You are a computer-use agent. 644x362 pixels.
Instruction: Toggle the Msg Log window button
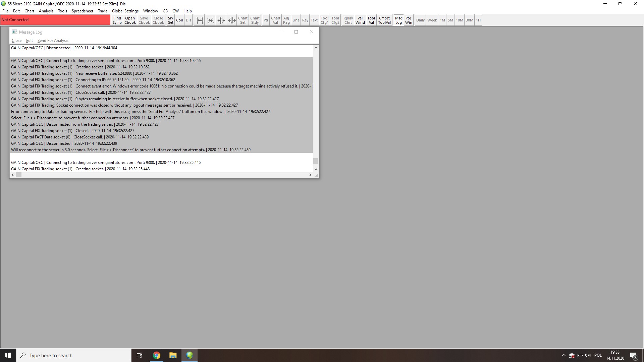click(x=398, y=20)
